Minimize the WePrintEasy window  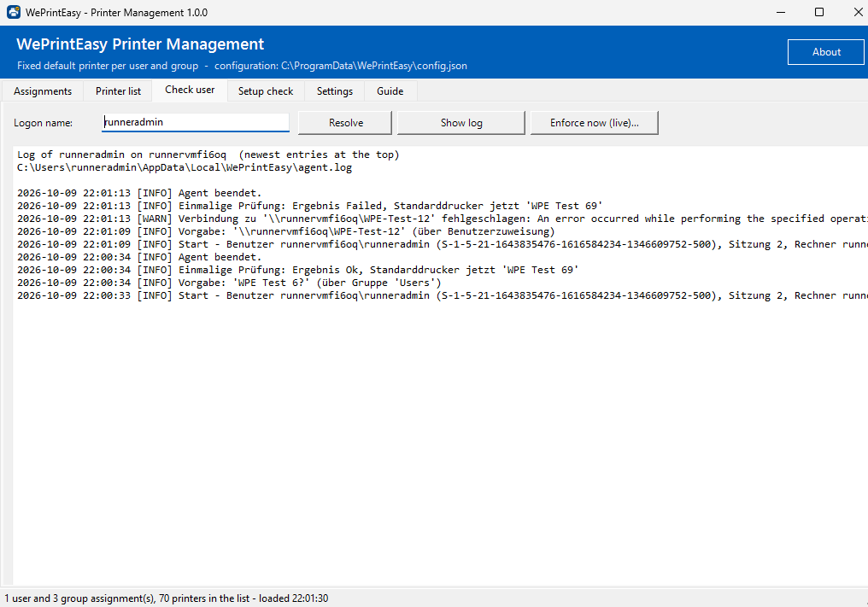click(x=781, y=12)
